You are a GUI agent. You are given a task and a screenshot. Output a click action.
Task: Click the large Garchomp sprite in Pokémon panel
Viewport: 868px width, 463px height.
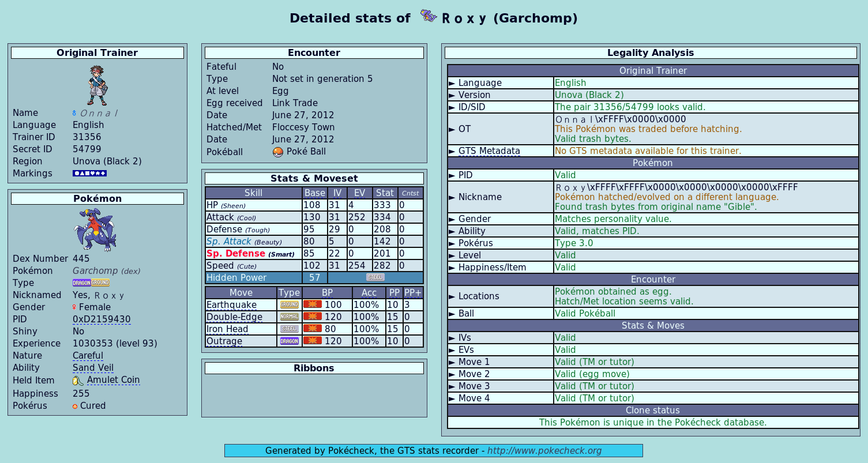click(95, 230)
